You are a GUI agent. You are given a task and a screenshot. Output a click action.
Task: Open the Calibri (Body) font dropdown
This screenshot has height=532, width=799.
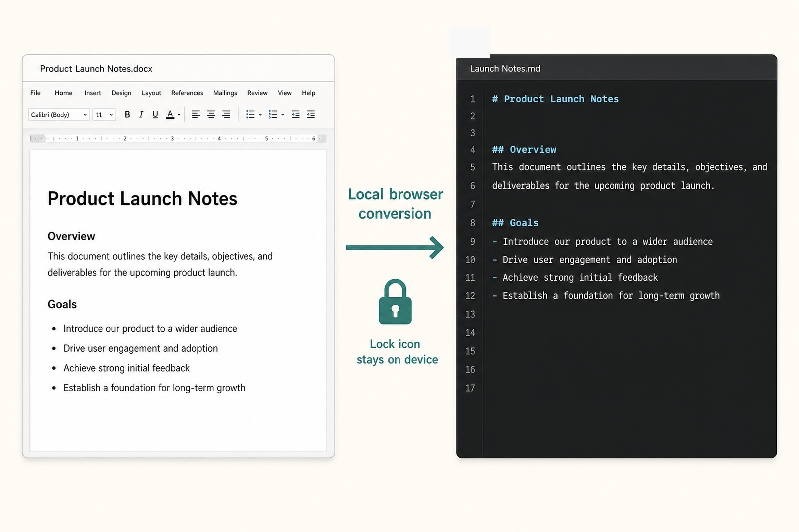coord(59,115)
